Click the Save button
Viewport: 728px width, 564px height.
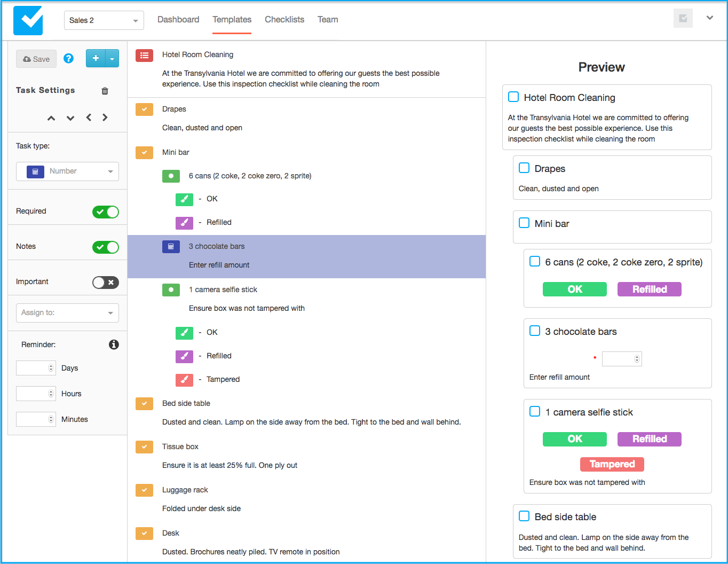[36, 59]
